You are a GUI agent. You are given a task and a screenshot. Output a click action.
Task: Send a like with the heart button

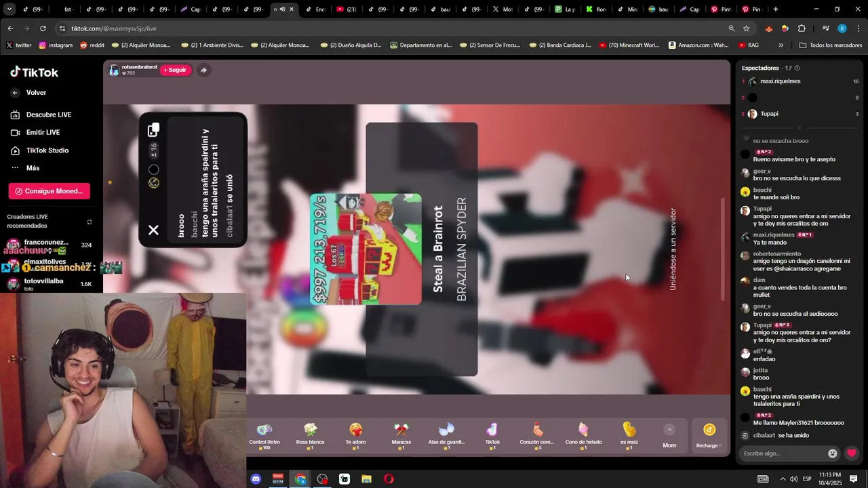pos(852,453)
